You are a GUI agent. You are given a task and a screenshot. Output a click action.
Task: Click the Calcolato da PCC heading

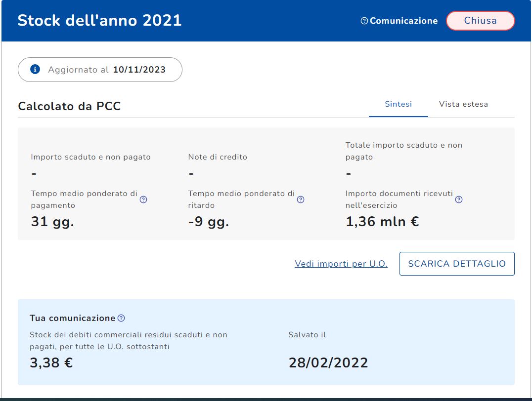tap(69, 106)
